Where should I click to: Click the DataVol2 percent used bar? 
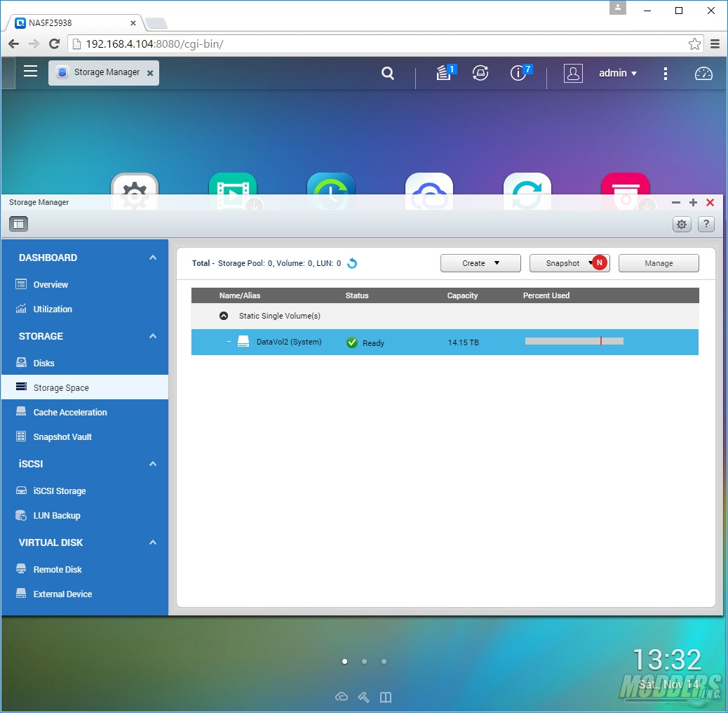click(x=574, y=341)
